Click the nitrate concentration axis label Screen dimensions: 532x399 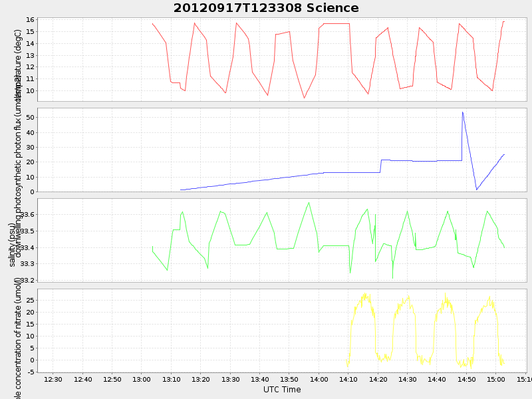pyautogui.click(x=18, y=338)
